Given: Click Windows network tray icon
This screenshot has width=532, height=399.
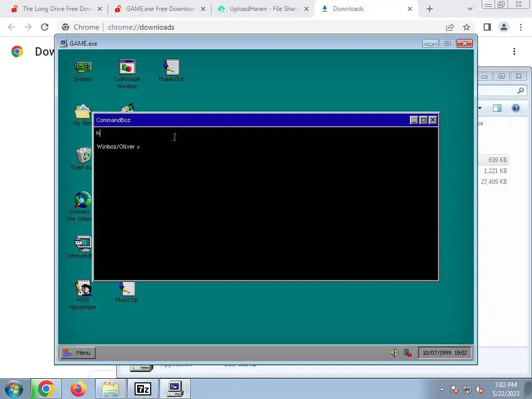Looking at the screenshot, I should (467, 389).
